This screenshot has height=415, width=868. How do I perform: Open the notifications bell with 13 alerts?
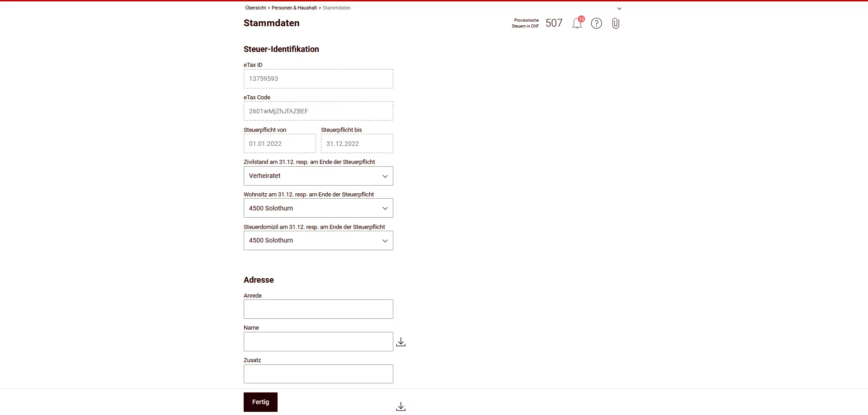(x=577, y=23)
